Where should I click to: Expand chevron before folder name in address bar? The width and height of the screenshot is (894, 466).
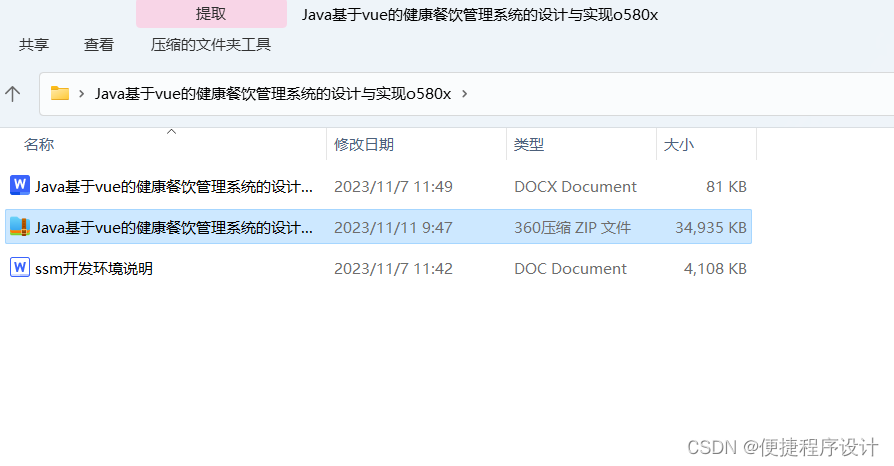[82, 94]
